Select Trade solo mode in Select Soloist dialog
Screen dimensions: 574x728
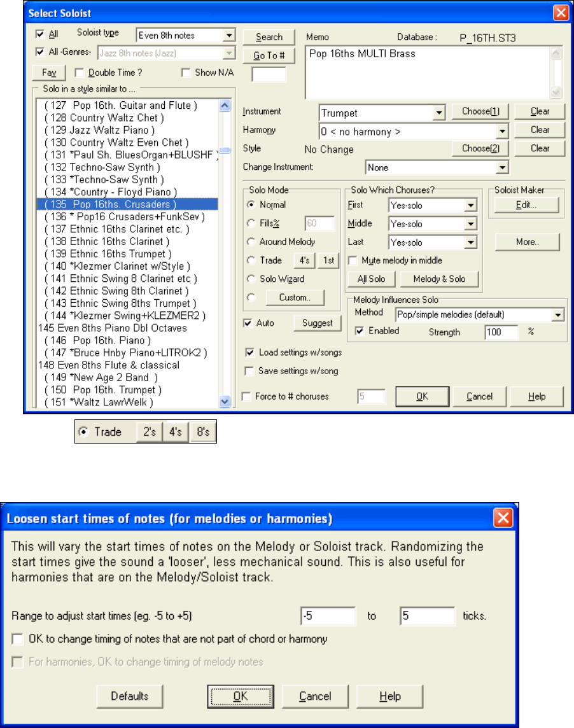[x=251, y=260]
